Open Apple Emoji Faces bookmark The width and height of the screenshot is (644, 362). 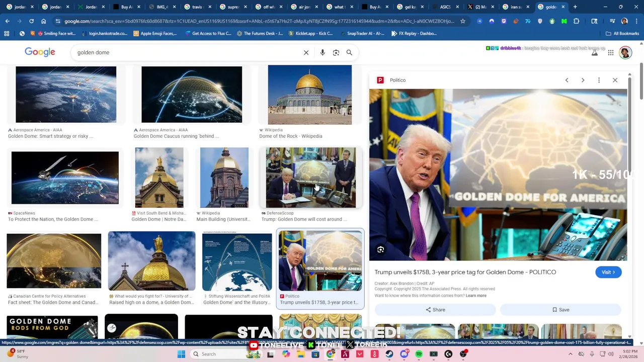[x=155, y=33]
